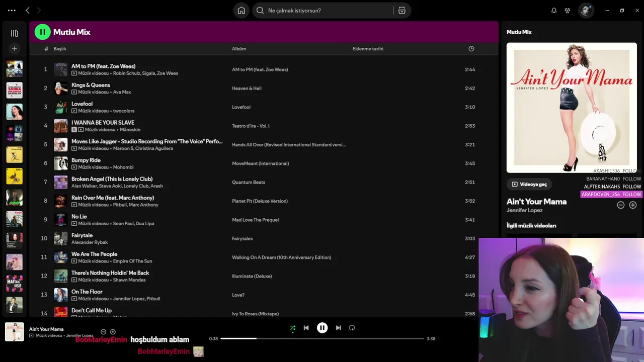The image size is (644, 362).
Task: Select 'There's Nothing Holdin' Me Back'
Action: pyautogui.click(x=110, y=273)
